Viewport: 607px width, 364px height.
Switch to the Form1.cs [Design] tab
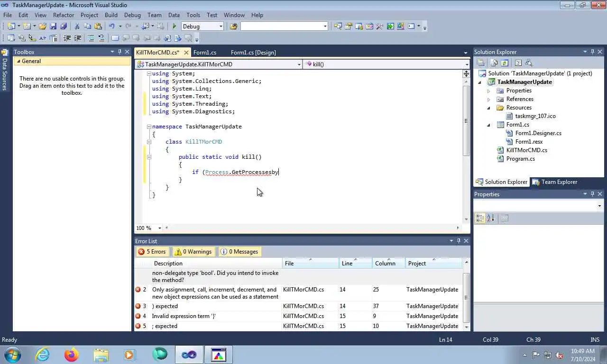[x=253, y=52]
